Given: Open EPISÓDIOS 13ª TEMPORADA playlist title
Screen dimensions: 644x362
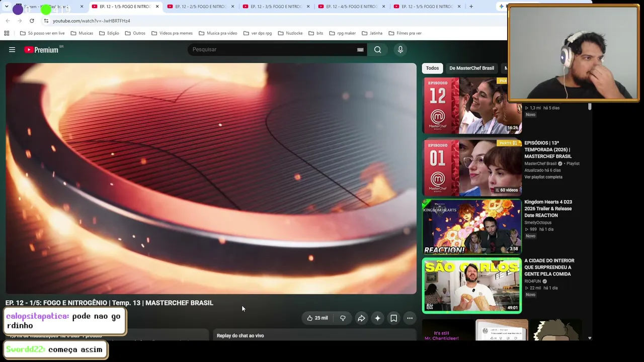Looking at the screenshot, I should (548, 150).
